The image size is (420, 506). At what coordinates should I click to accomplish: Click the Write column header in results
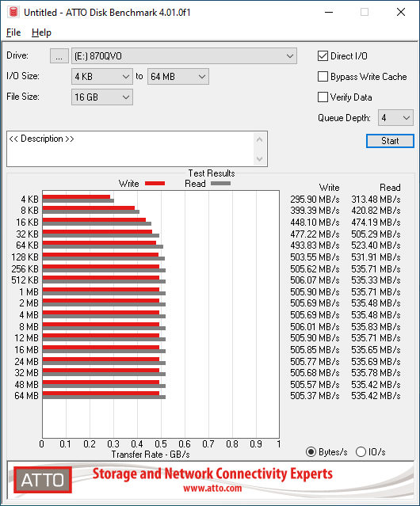coord(330,188)
